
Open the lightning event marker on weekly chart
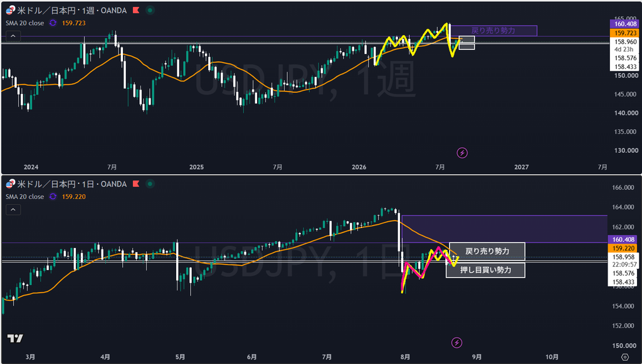(462, 153)
